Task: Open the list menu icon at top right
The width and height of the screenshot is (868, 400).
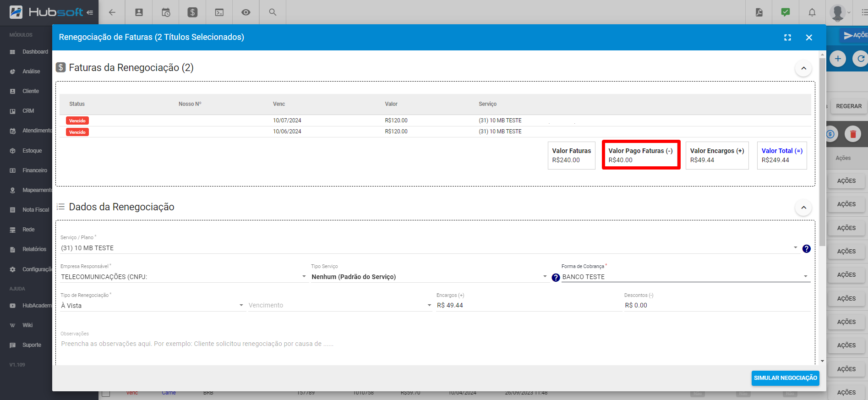Action: [864, 12]
